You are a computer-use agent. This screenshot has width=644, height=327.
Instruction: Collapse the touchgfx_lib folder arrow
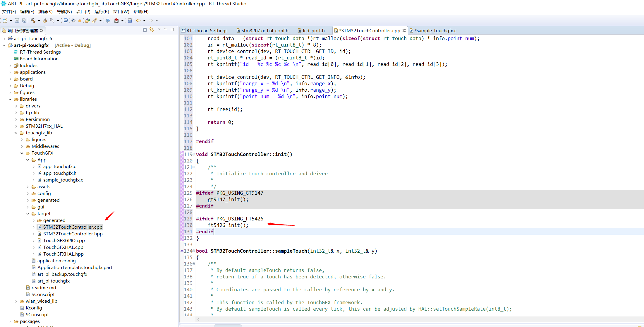(x=16, y=133)
